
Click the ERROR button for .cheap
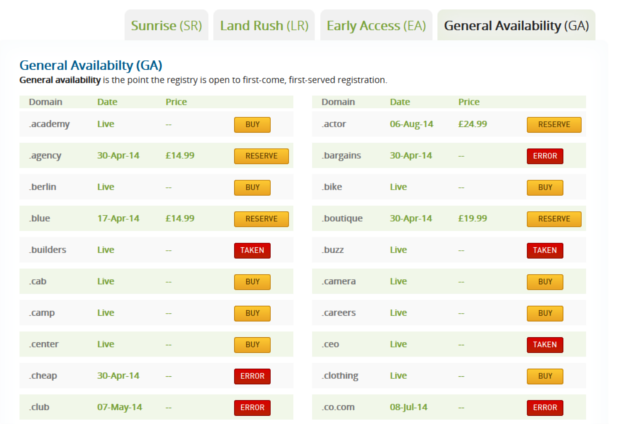tap(252, 376)
